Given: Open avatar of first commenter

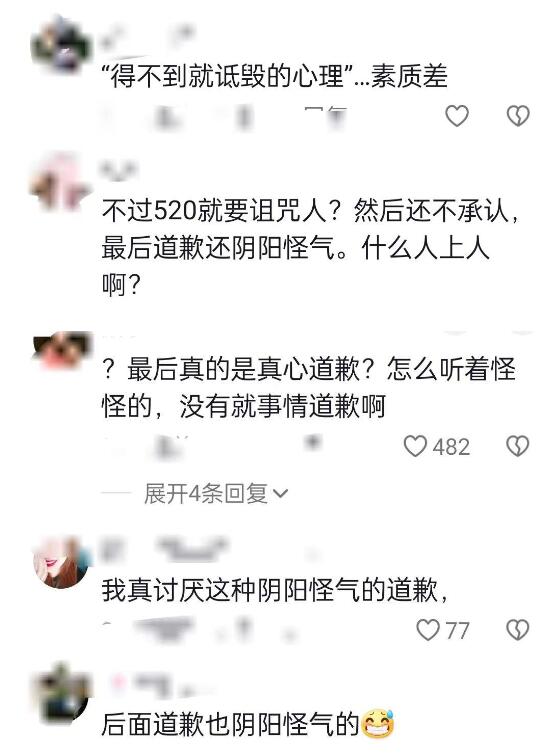Looking at the screenshot, I should [x=62, y=44].
